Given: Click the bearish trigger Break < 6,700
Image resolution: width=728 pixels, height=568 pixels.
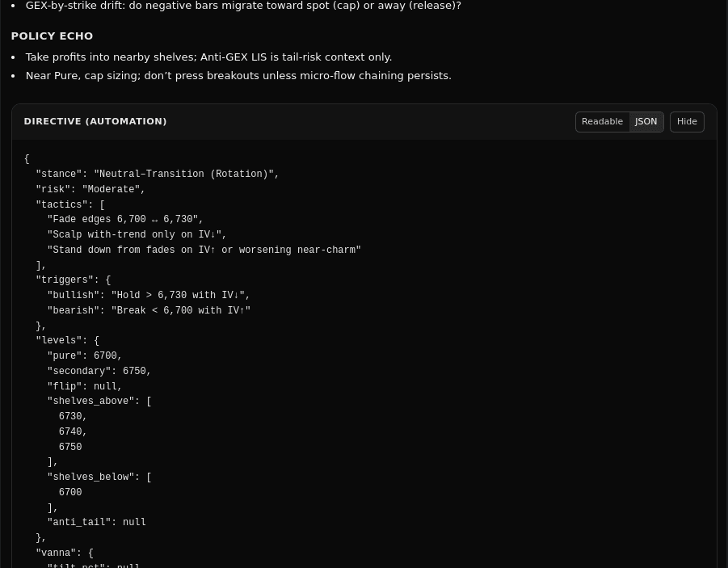Looking at the screenshot, I should pyautogui.click(x=178, y=310).
